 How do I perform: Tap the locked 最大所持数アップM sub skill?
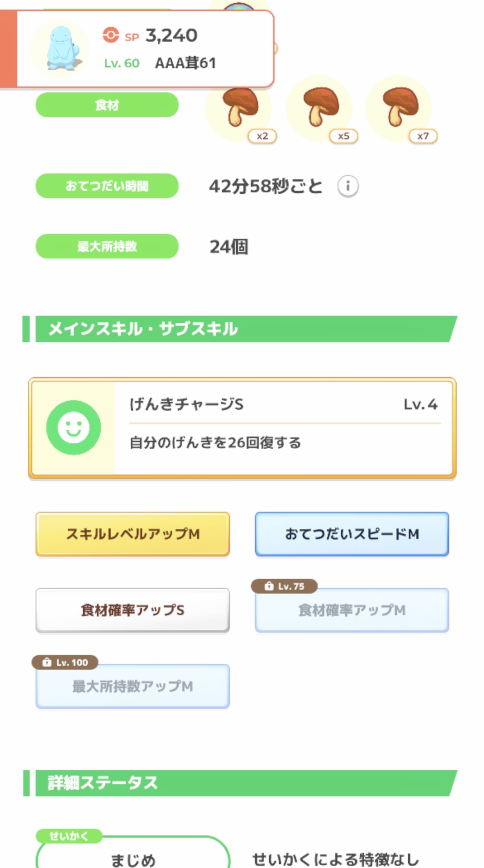pyautogui.click(x=133, y=686)
